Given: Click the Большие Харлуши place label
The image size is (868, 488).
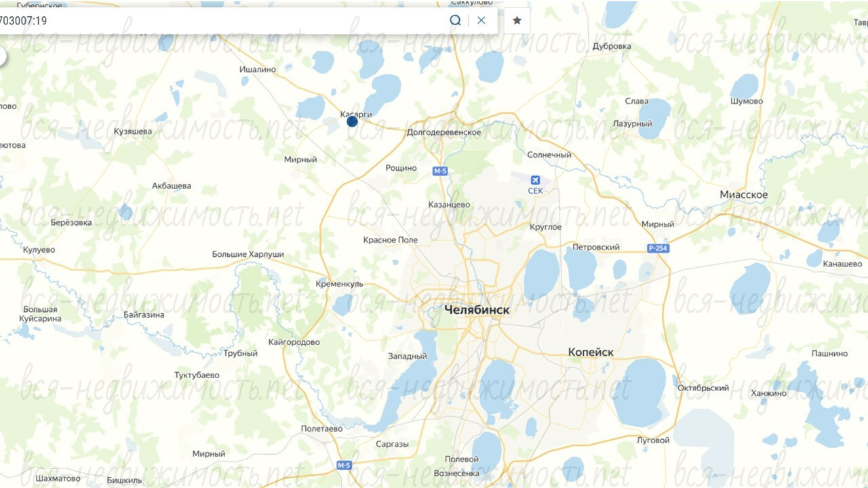Looking at the screenshot, I should 248,254.
